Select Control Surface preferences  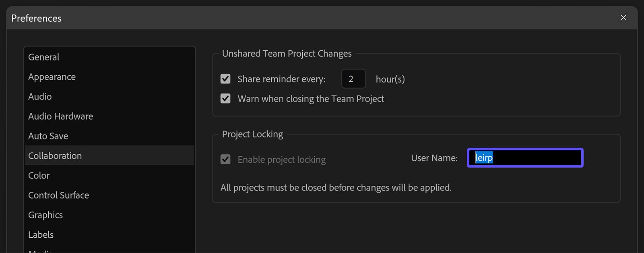[x=58, y=195]
